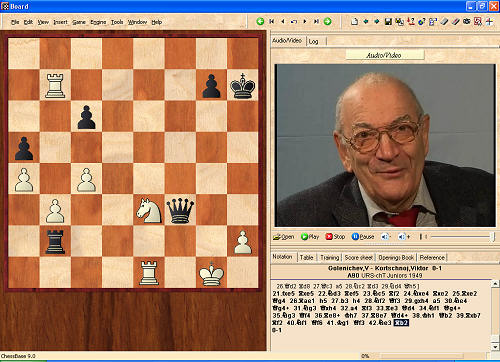This screenshot has height=362, width=500.
Task: Click the red icon with question mark
Action: [x=411, y=22]
